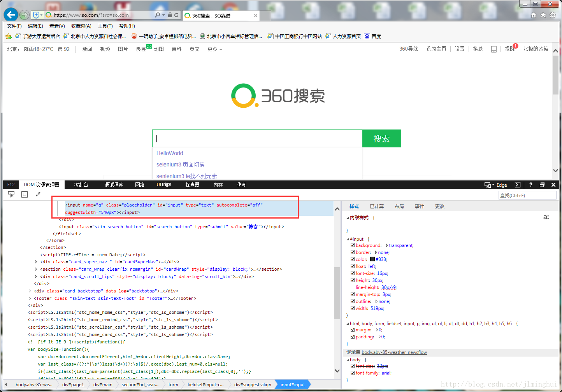Screen dimensions: 562x392
Task: Open DevTools help question mark icon
Action: (531, 185)
